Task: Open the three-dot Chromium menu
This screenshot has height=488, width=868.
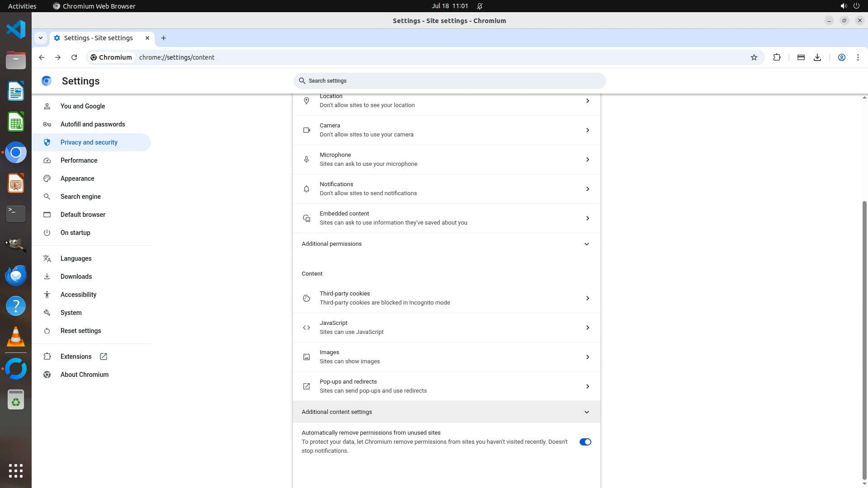Action: pyautogui.click(x=858, y=57)
